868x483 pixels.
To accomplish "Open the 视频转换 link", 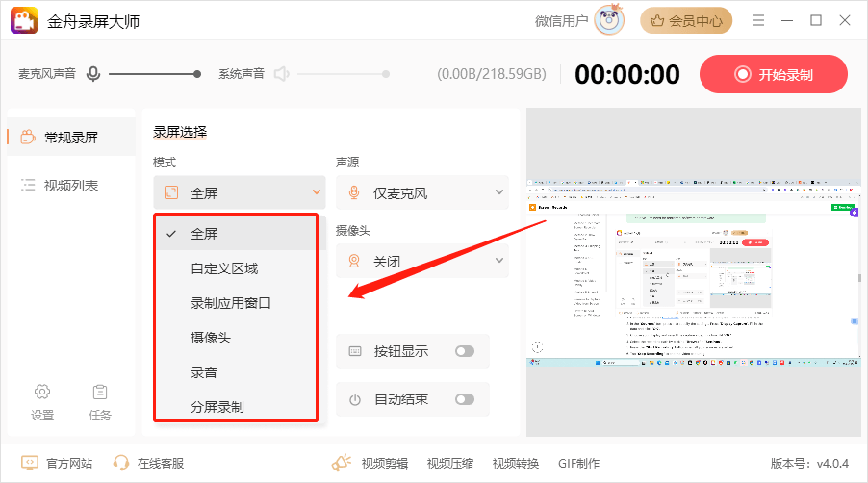I will click(516, 463).
